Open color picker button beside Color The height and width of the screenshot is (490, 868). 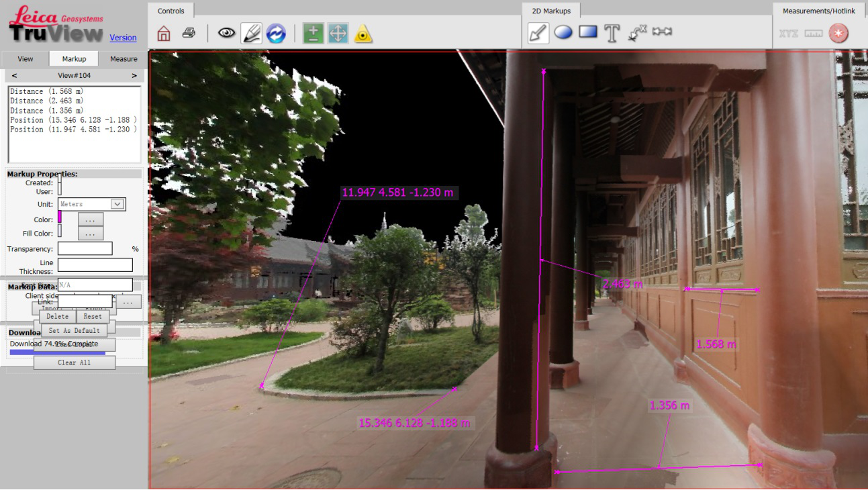pos(91,219)
